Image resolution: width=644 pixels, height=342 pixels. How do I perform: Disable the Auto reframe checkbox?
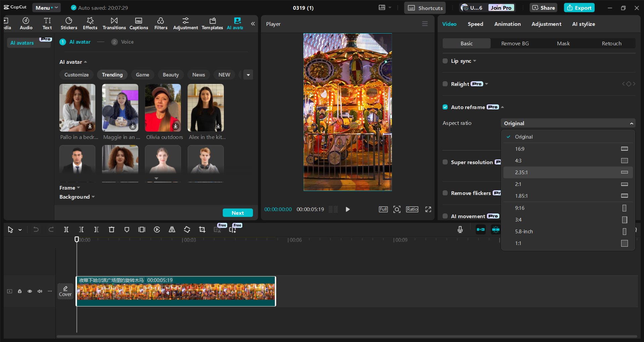tap(445, 107)
